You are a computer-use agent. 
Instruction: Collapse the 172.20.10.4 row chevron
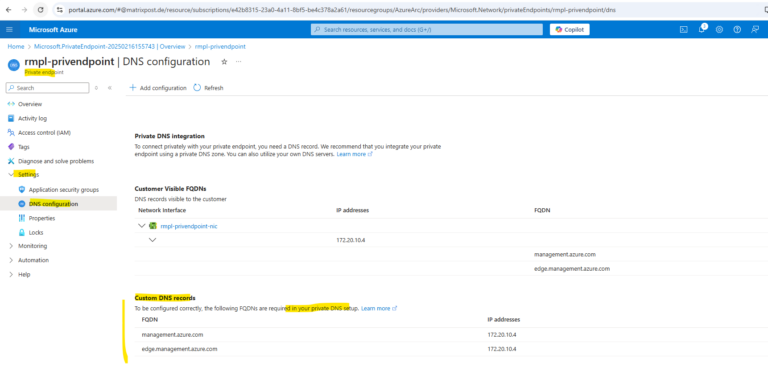pos(152,240)
